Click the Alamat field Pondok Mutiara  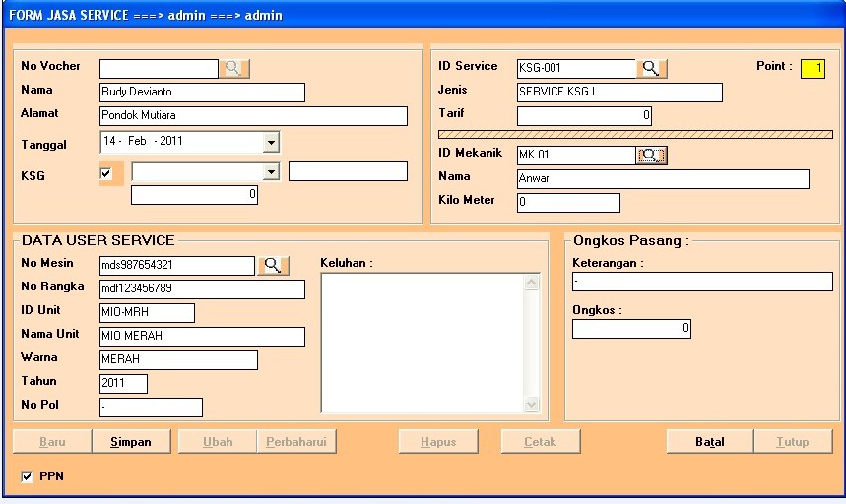pyautogui.click(x=253, y=116)
